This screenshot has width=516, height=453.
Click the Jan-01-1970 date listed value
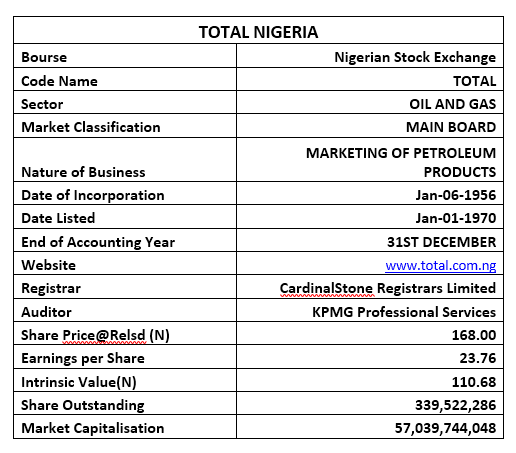click(456, 218)
